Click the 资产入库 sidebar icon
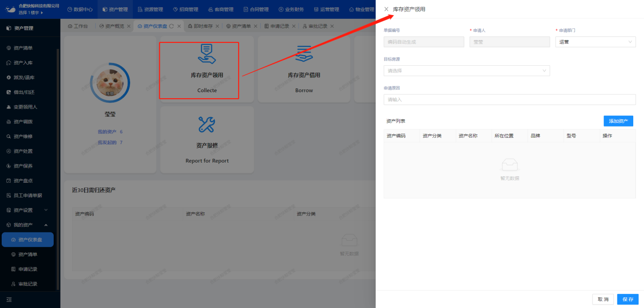Screen dimensions: 644x308 9,63
